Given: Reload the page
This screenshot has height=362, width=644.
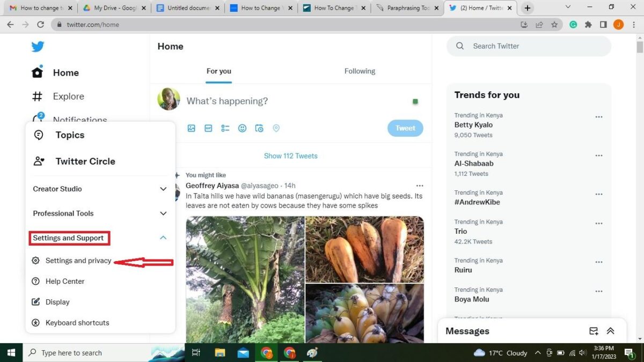Looking at the screenshot, I should [40, 25].
